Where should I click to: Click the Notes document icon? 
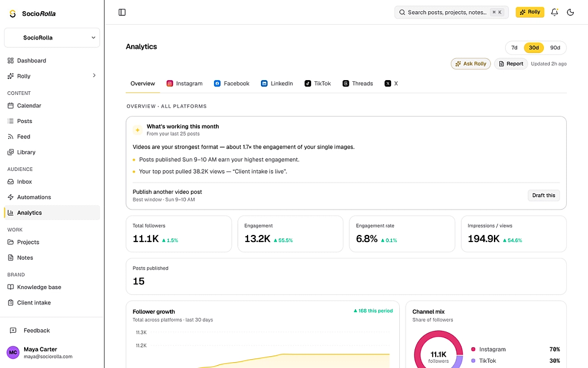pyautogui.click(x=11, y=258)
